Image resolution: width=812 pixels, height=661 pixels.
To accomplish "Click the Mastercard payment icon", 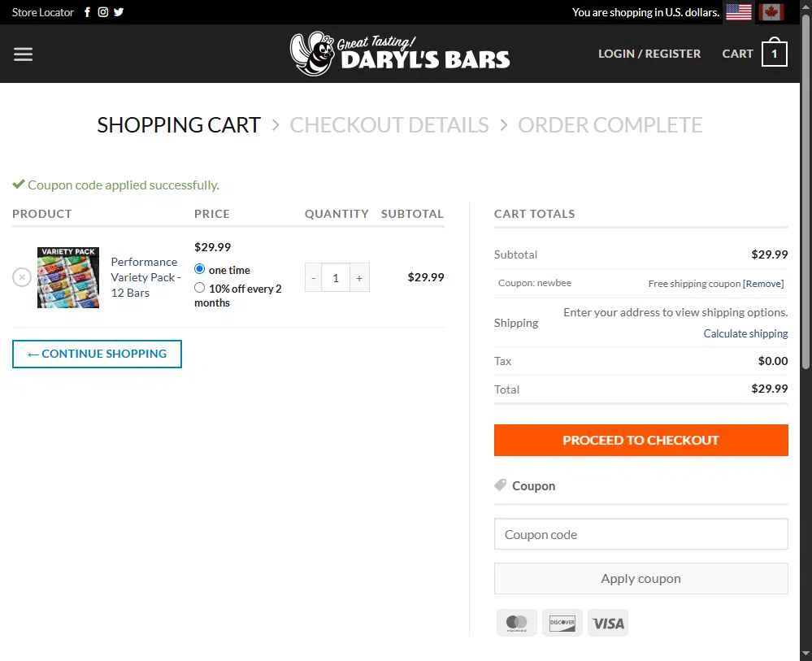I will 516,623.
